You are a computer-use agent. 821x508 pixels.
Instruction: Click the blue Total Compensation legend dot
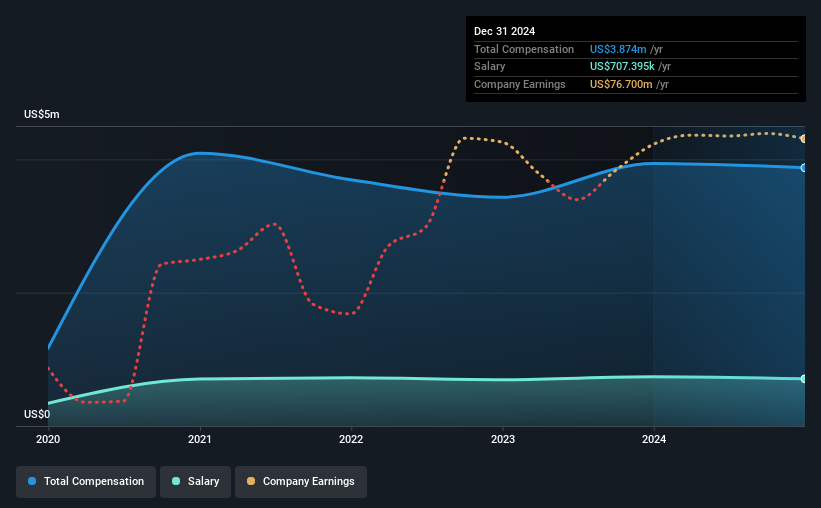(x=32, y=481)
